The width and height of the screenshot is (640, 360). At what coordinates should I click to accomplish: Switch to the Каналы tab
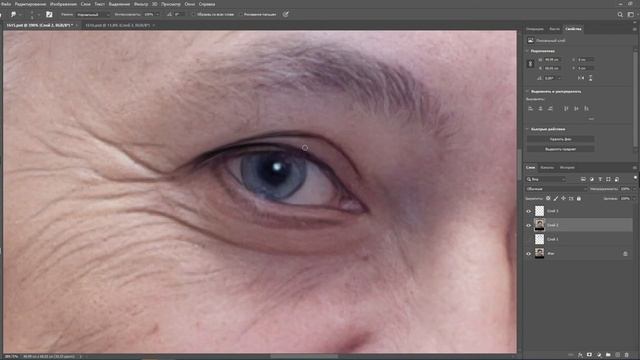[547, 167]
